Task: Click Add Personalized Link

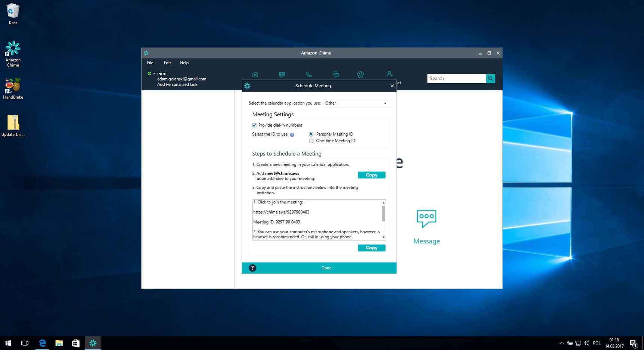Action: [x=177, y=84]
